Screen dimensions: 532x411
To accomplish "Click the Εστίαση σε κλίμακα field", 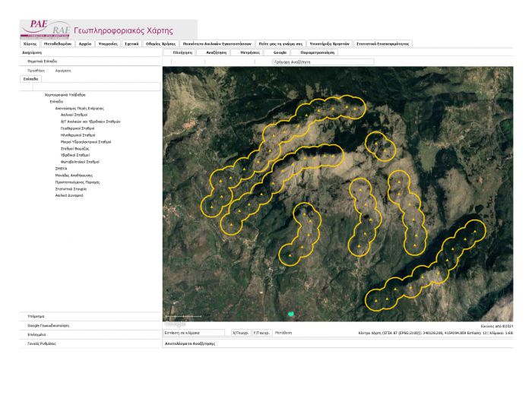I will [195, 333].
